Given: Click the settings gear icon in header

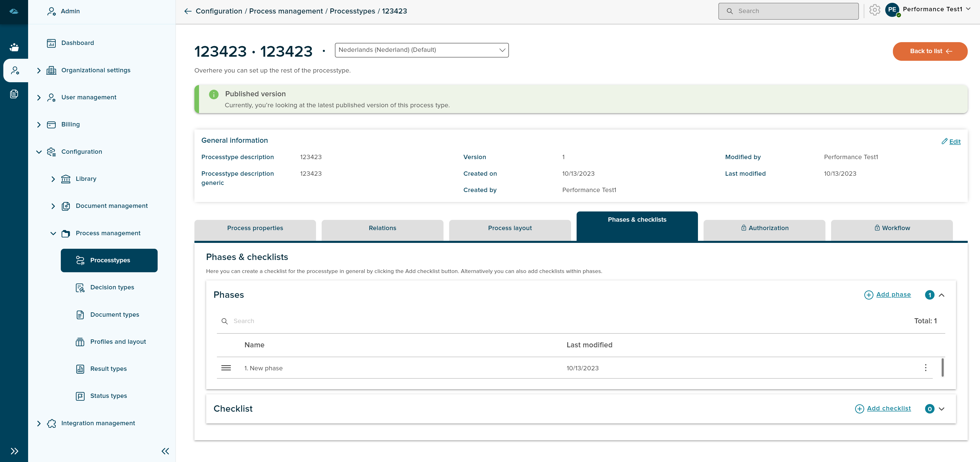Looking at the screenshot, I should tap(874, 10).
